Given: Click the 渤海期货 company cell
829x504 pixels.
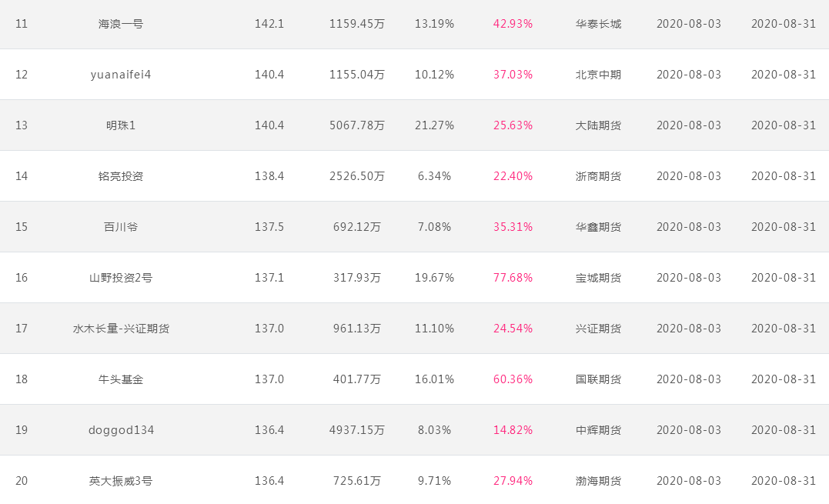Looking at the screenshot, I should [x=598, y=480].
